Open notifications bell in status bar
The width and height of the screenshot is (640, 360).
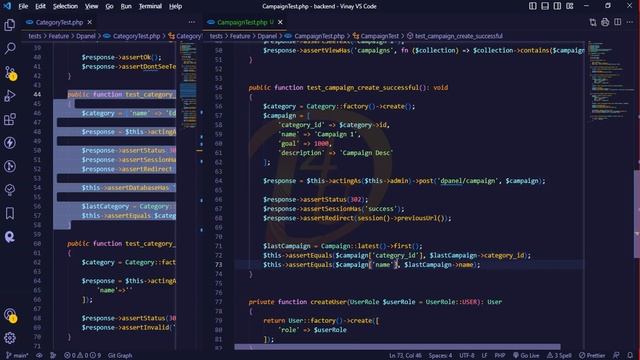(630, 356)
